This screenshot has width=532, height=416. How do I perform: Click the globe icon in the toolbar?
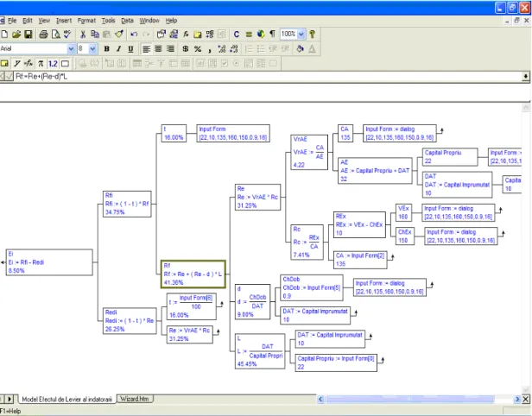point(261,34)
